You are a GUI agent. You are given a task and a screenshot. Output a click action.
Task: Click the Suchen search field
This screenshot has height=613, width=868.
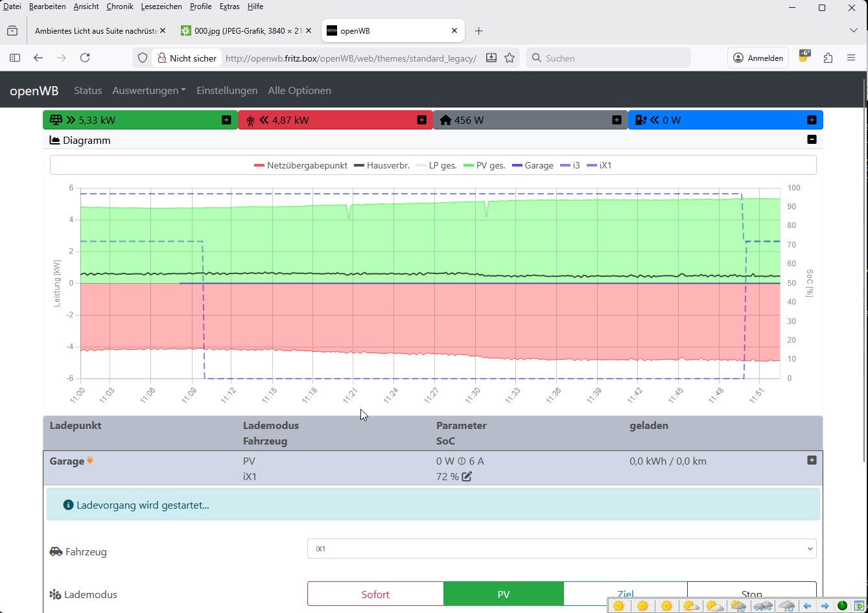(x=609, y=58)
